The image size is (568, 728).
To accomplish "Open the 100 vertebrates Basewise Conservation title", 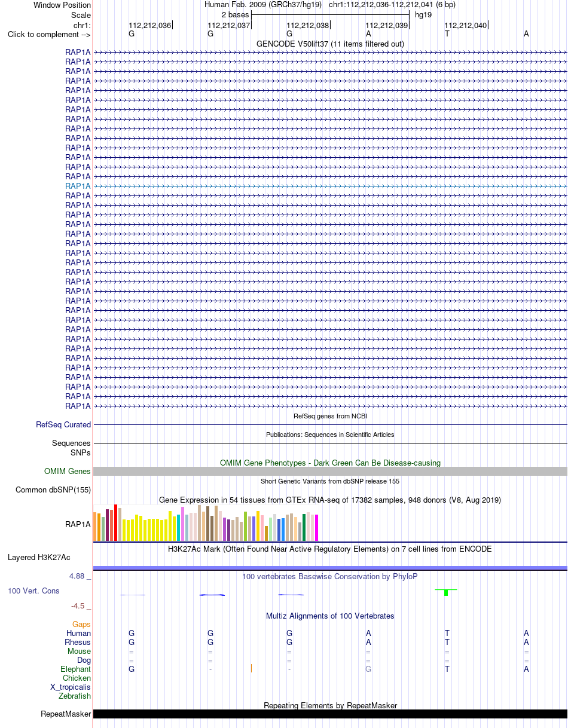I will tap(330, 577).
